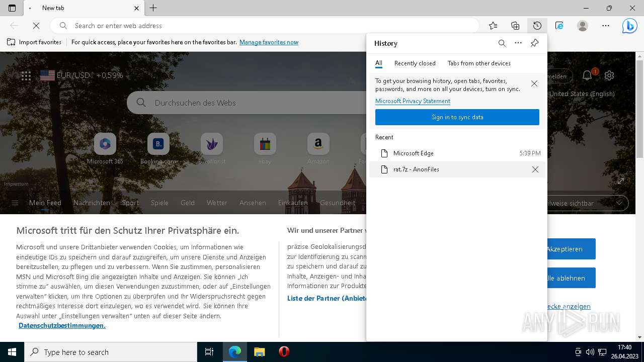Viewport: 644px width, 362px height.
Task: Toggle the History toolbar button
Action: 537,26
